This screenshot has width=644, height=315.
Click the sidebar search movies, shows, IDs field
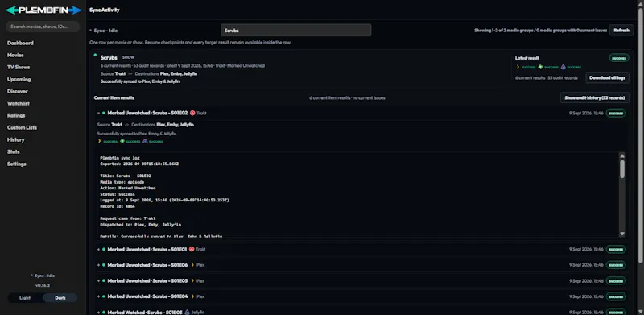point(43,27)
